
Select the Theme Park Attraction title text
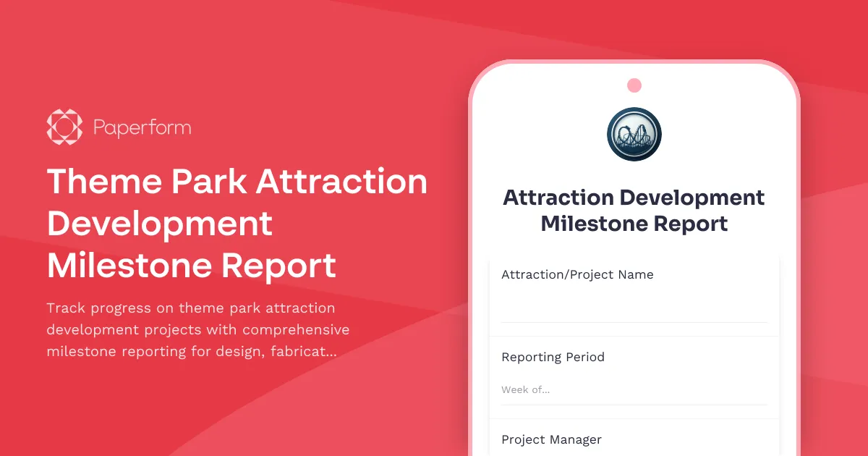[x=237, y=224]
